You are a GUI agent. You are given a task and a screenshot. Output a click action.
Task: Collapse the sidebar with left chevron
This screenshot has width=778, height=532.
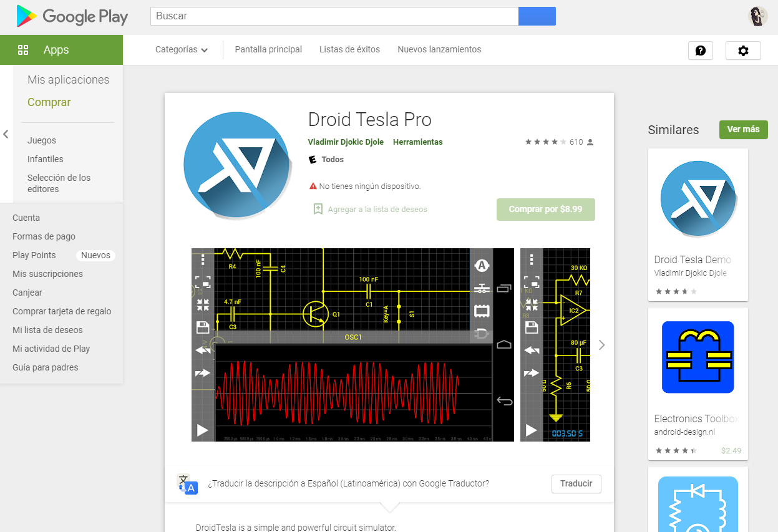point(6,134)
